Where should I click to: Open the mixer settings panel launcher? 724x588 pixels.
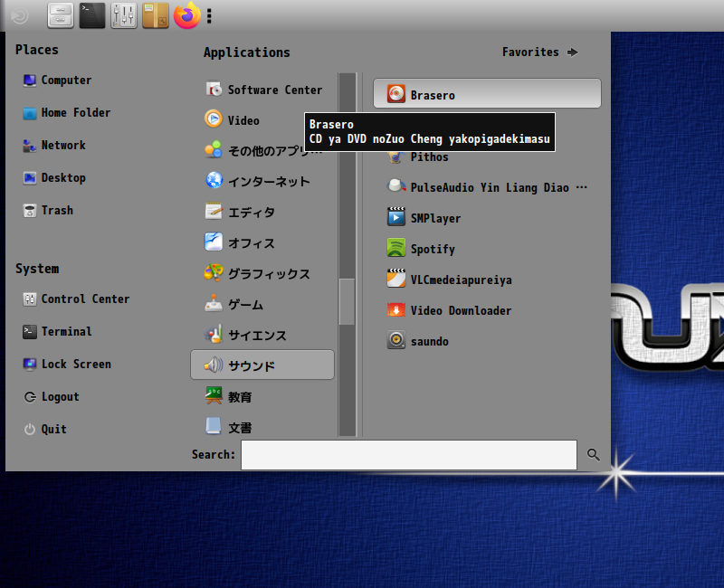tap(124, 15)
